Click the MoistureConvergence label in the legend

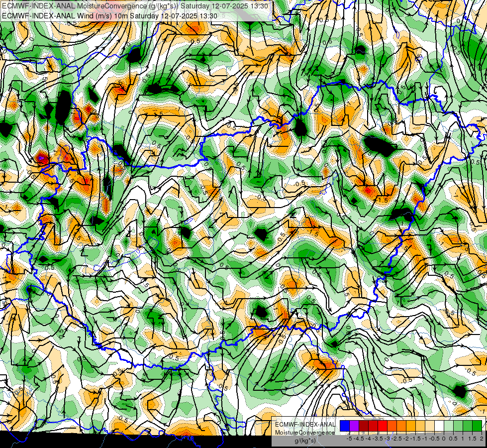(x=305, y=433)
